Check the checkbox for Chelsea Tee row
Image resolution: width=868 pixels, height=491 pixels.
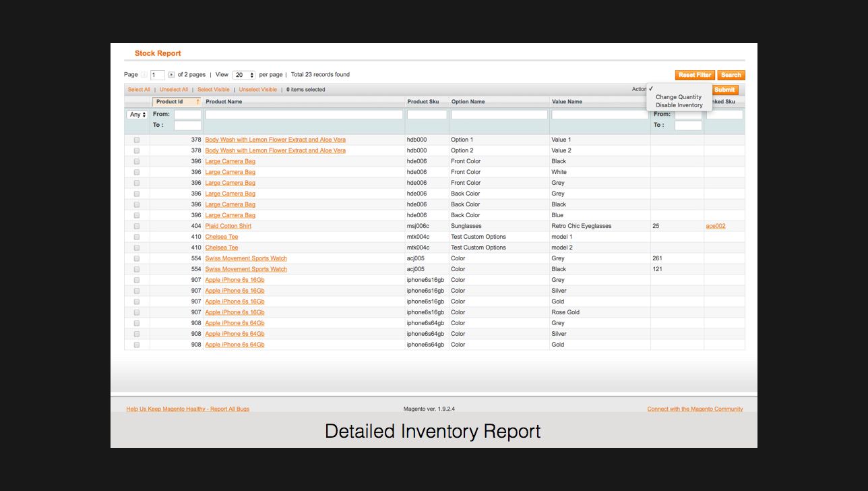point(137,237)
